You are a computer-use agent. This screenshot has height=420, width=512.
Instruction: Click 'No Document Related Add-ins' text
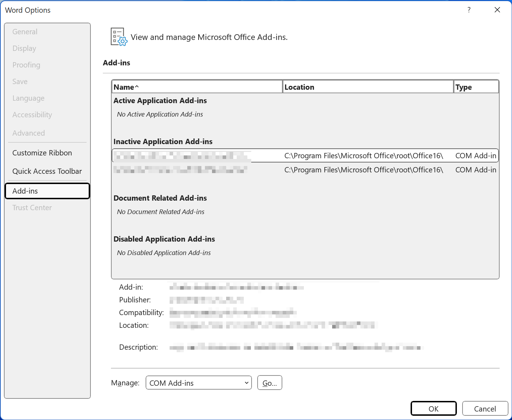(161, 212)
